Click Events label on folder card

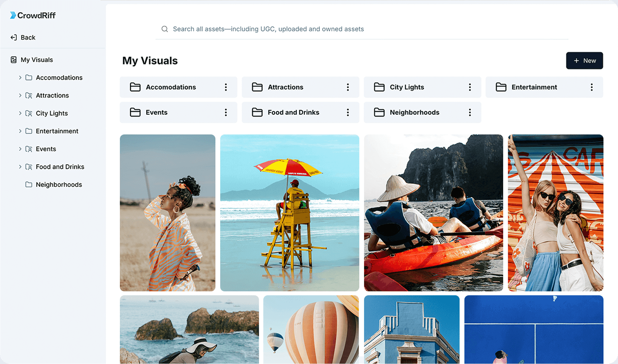[x=156, y=112]
